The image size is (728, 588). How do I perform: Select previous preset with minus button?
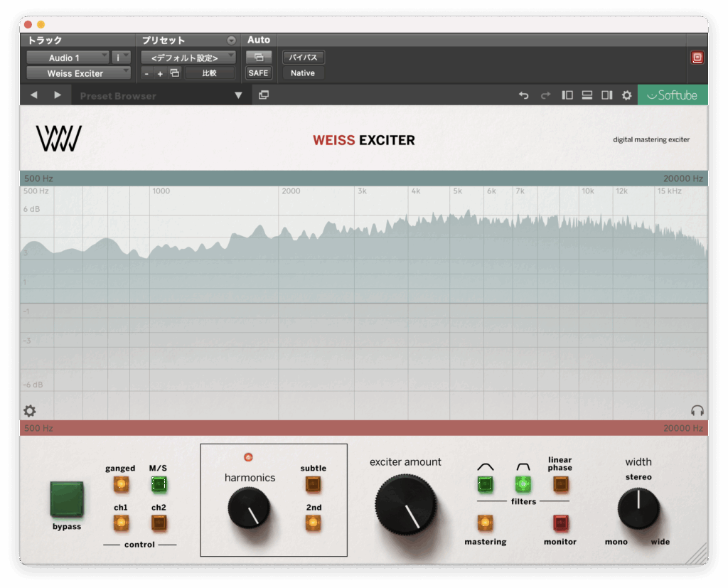pyautogui.click(x=146, y=73)
